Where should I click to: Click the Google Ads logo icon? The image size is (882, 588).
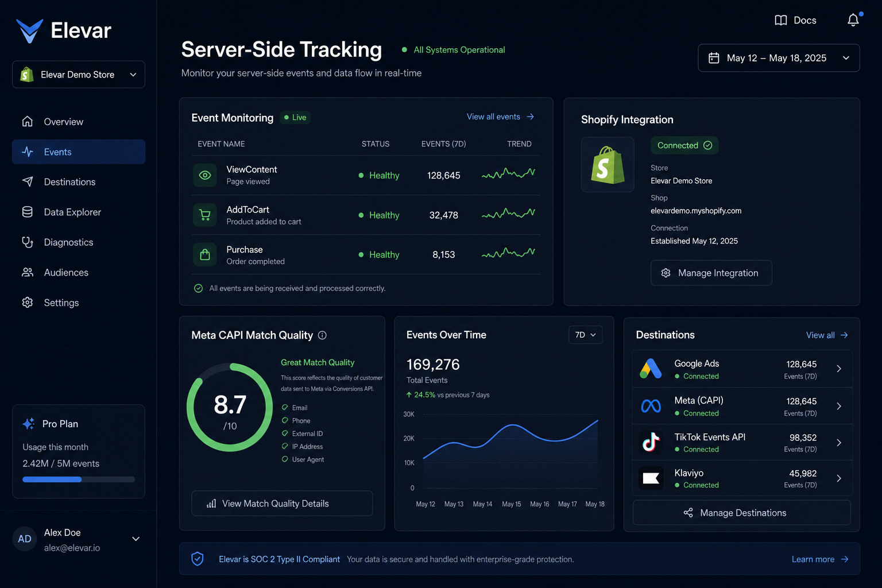coord(651,369)
